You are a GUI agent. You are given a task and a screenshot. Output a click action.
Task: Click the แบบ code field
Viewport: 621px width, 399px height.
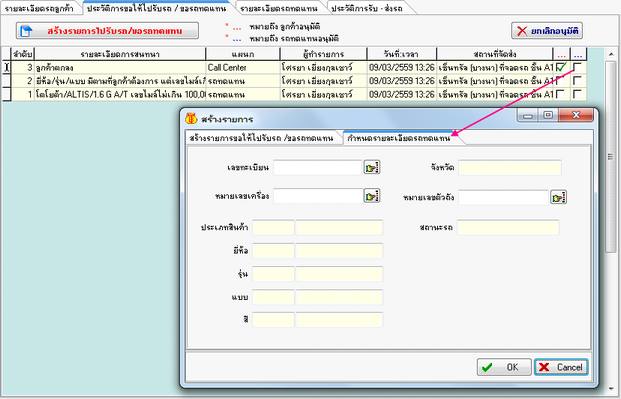[273, 297]
